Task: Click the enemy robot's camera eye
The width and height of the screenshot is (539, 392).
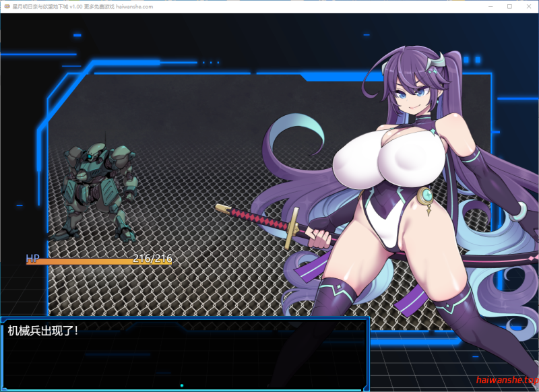Action: click(x=89, y=155)
